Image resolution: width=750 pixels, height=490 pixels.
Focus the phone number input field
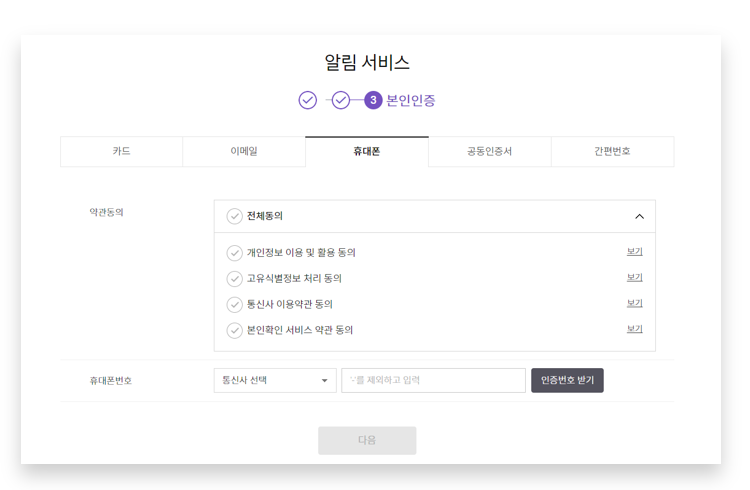click(x=433, y=381)
